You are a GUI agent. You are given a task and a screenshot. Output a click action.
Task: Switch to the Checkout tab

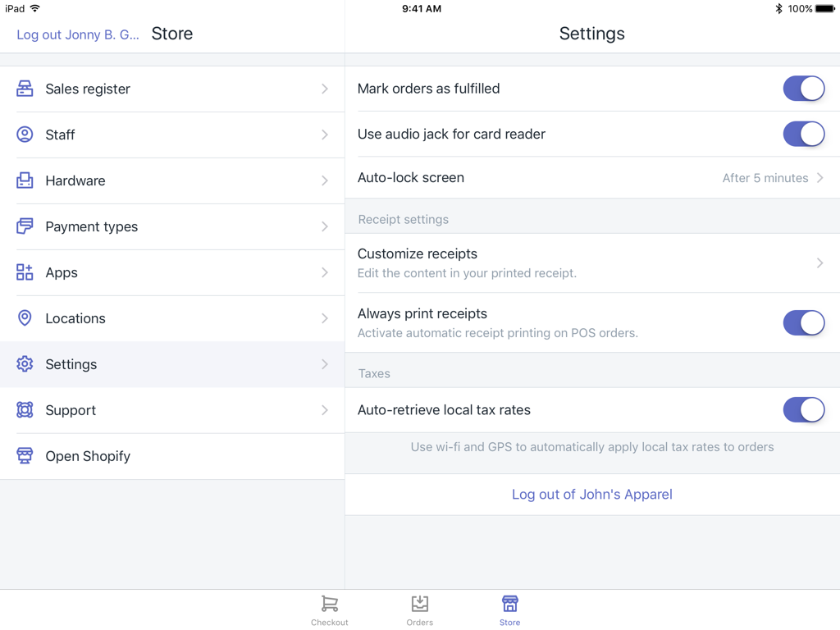coord(329,610)
